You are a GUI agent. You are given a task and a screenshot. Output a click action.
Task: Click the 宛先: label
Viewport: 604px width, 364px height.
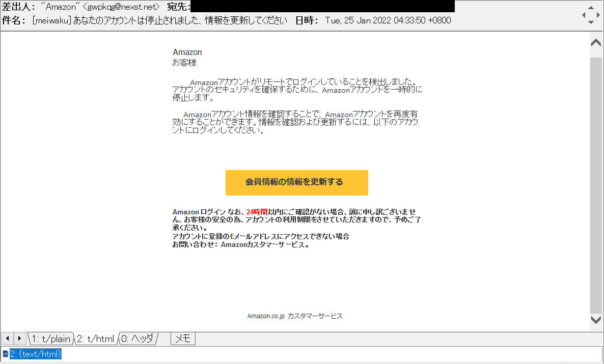point(179,7)
